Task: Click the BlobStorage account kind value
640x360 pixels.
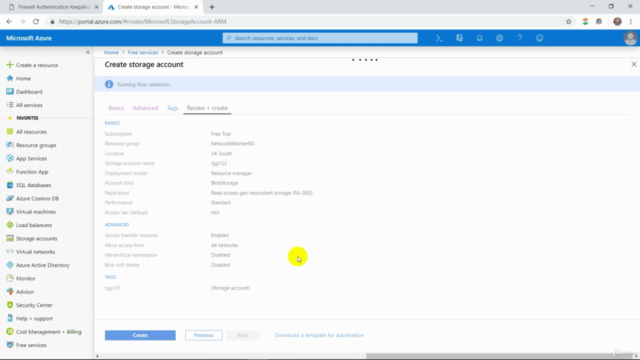Action: click(224, 183)
